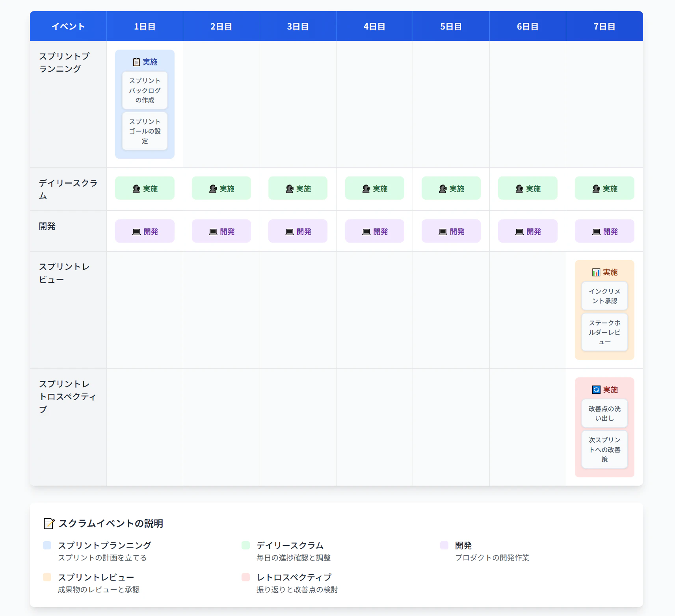Click the laptop icon in 開発 on 5日目
This screenshot has height=616, width=675.
tap(443, 232)
